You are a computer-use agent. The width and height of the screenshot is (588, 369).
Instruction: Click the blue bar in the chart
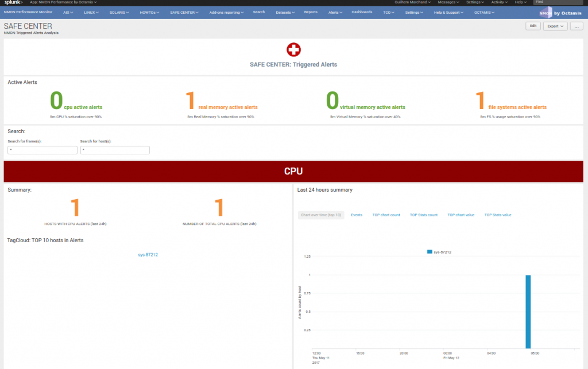(x=528, y=312)
